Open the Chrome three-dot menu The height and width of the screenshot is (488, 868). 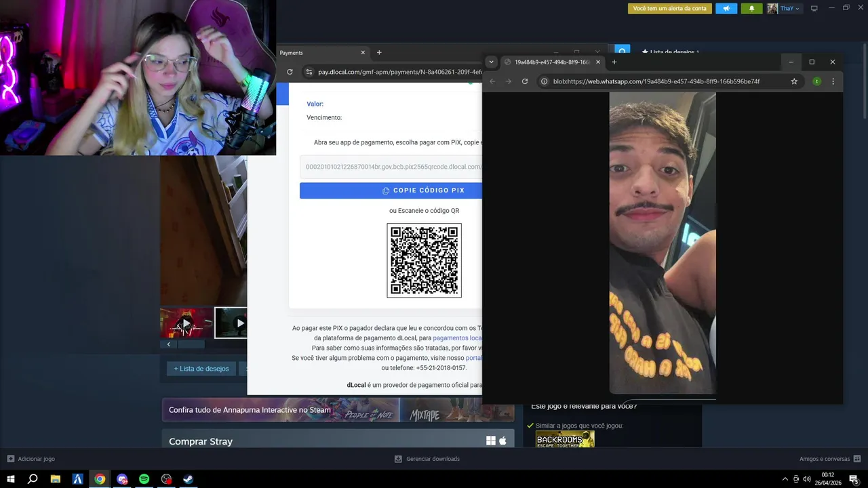click(833, 81)
